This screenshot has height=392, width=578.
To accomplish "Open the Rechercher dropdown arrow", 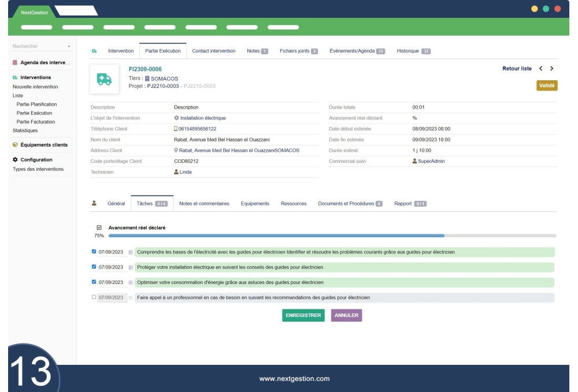I will pos(69,46).
